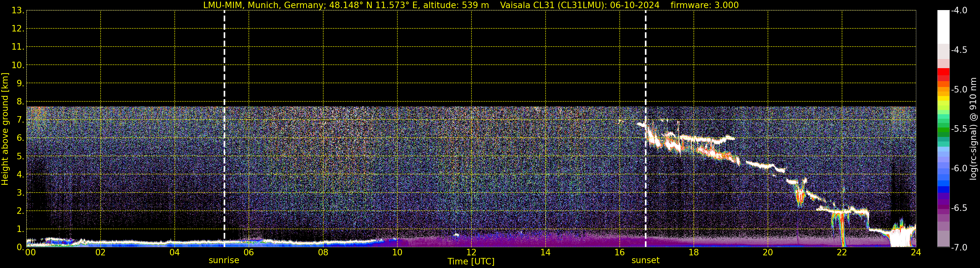Click the height axis tick label "11."

point(18,47)
